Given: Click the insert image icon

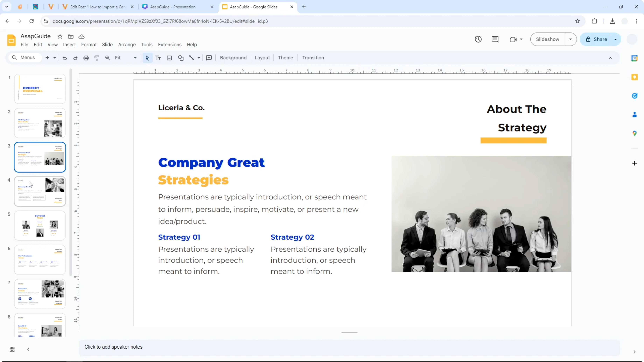Looking at the screenshot, I should click(169, 58).
